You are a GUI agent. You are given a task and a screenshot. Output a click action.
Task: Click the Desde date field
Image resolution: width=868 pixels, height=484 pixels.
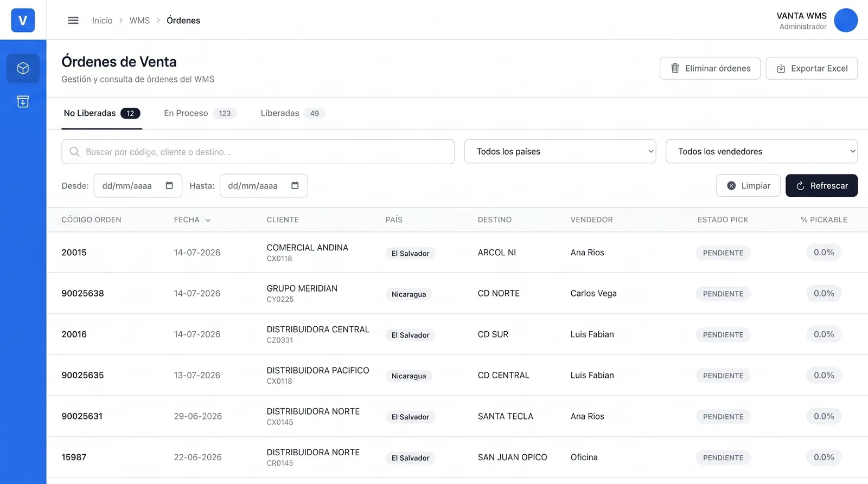pos(138,185)
